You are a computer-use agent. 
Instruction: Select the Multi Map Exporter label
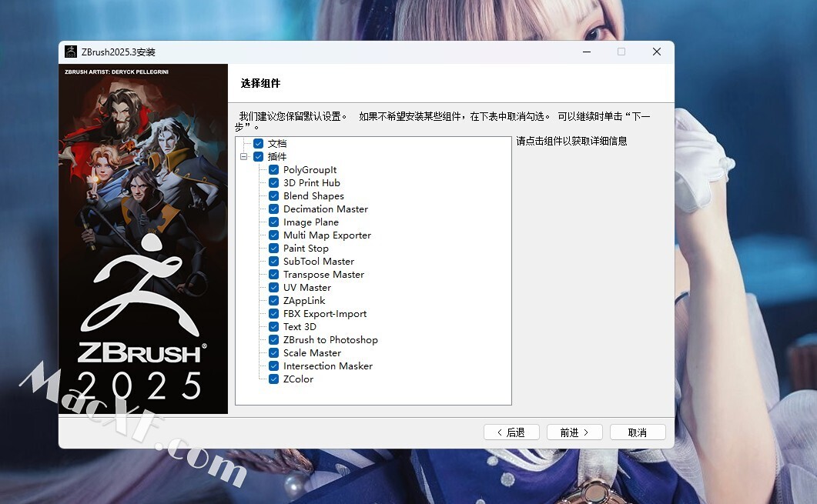click(327, 235)
